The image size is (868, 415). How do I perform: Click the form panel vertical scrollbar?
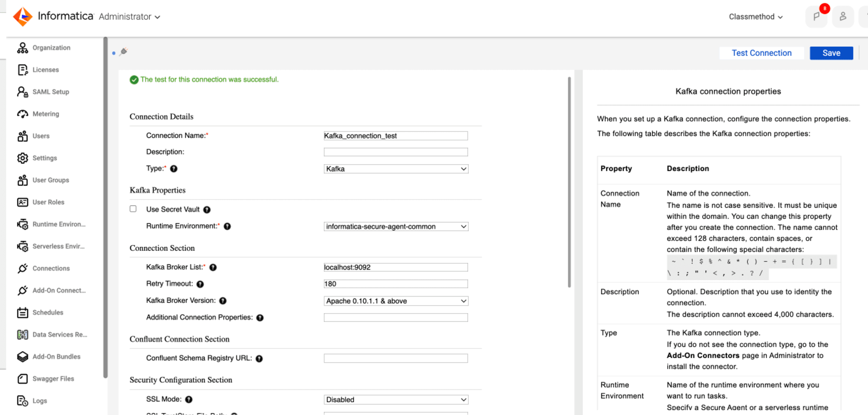(569, 182)
